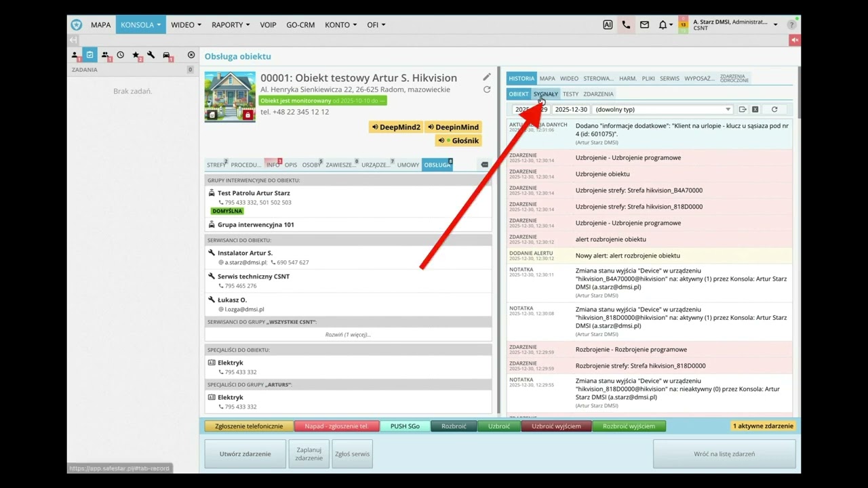Viewport: 868px width, 488px height.
Task: Edit object with the pencil icon
Action: click(487, 77)
